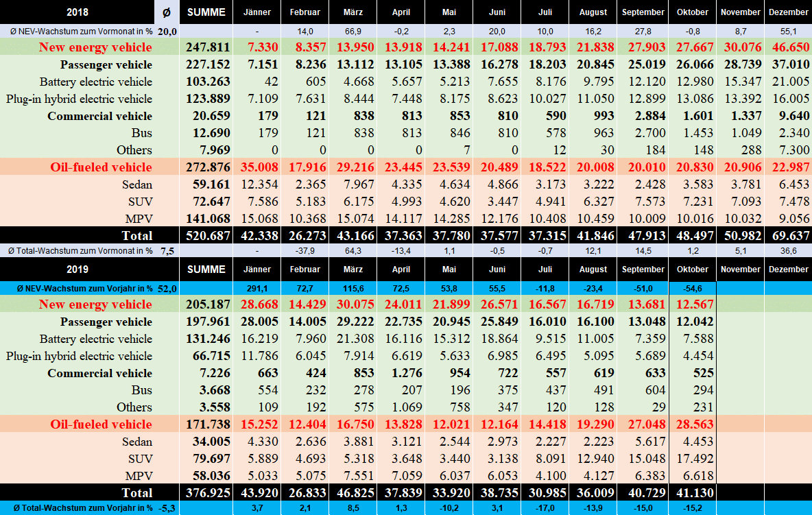The width and height of the screenshot is (812, 515).
Task: Select 2019 Sedan sum 34.005
Action: 211,442
